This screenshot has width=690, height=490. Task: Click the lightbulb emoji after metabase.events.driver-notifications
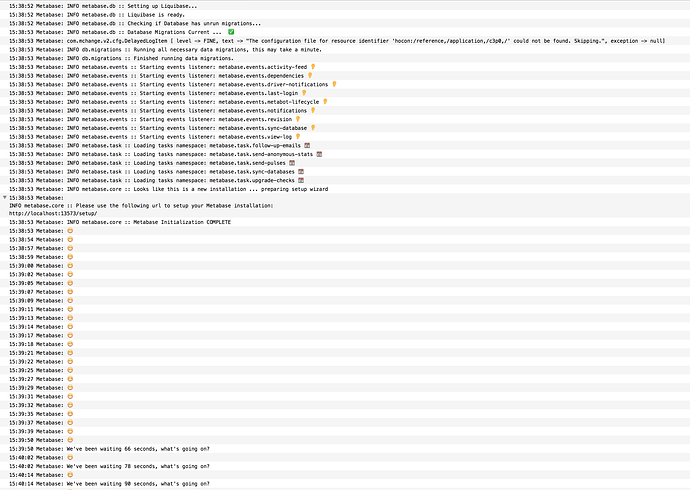(334, 84)
